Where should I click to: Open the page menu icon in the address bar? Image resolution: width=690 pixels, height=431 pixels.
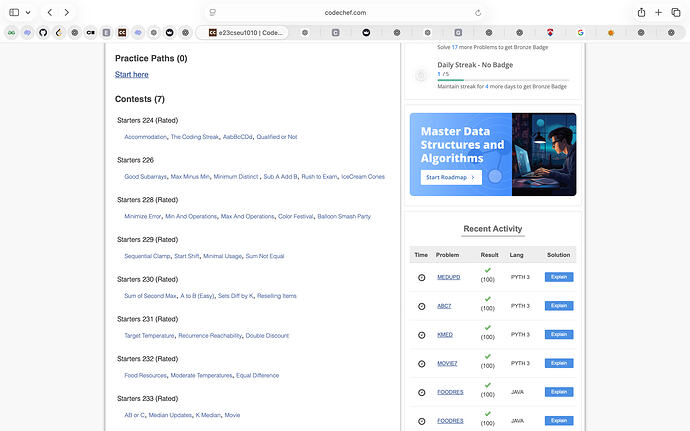213,12
